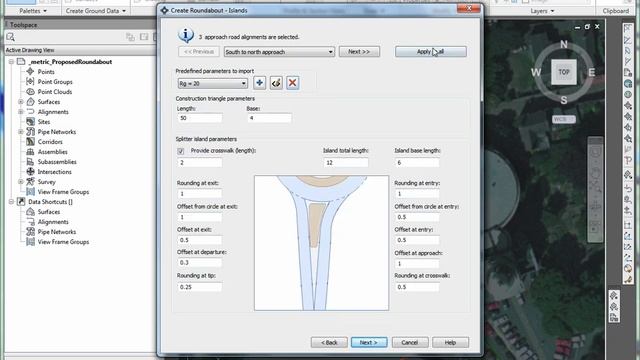Open the Palettes panel dropdown
Viewport: 640px width, 360px height.
(33, 11)
